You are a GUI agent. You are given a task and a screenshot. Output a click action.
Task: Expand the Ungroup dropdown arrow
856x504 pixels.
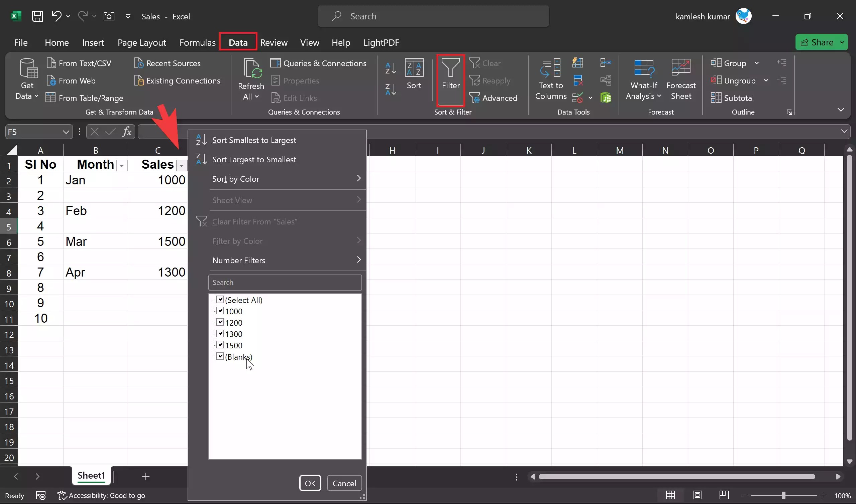766,80
